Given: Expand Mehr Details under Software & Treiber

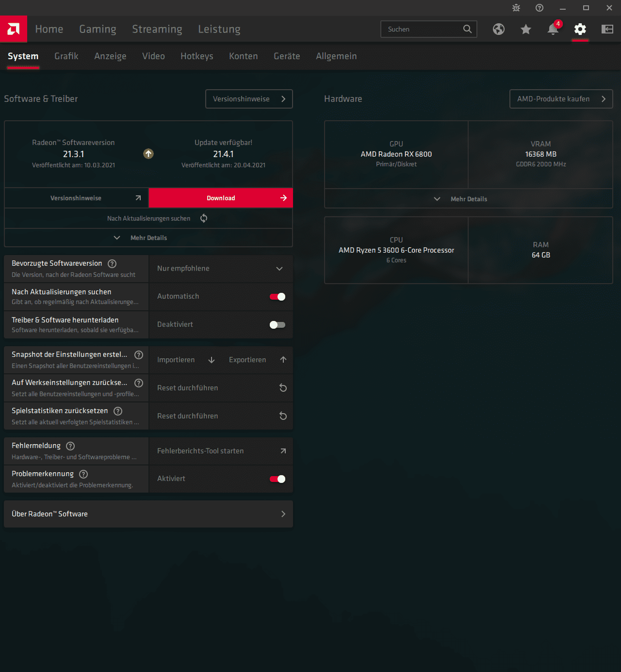Looking at the screenshot, I should [148, 238].
